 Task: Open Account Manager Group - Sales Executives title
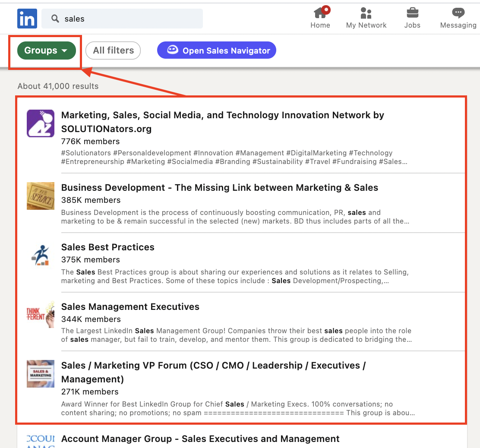200,439
